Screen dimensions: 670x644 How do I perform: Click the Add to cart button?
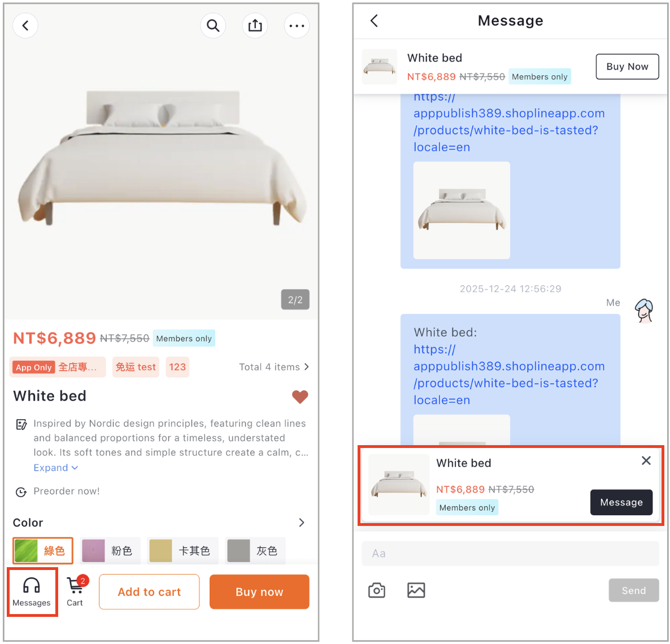pos(149,592)
